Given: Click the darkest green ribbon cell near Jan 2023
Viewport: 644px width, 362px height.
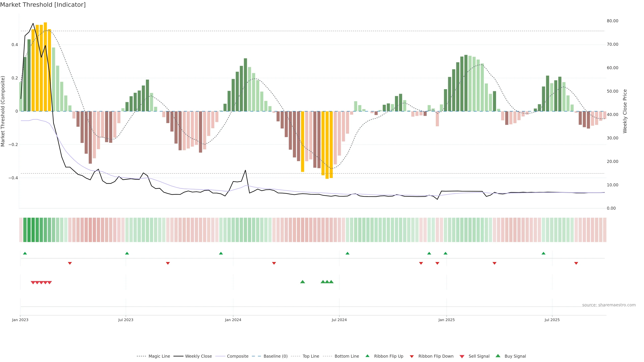Looking at the screenshot, I should tap(29, 230).
